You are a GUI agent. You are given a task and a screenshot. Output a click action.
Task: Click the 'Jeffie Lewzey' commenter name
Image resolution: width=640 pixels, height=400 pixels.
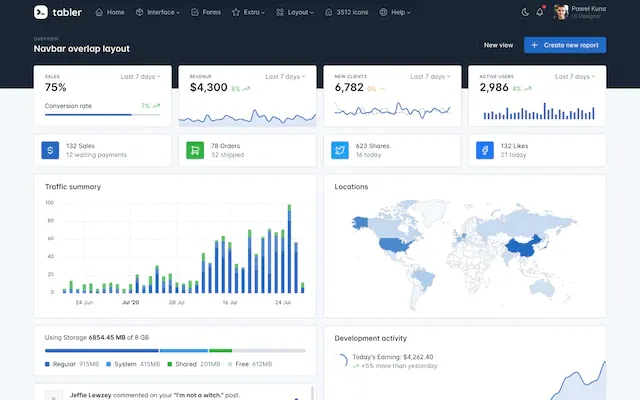coord(91,395)
